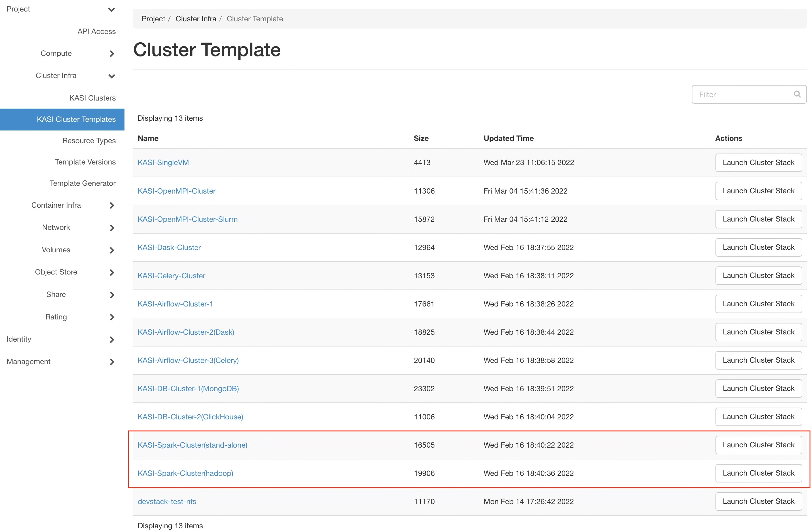Expand the Volumes section chevron
The width and height of the screenshot is (812, 530).
(x=112, y=250)
